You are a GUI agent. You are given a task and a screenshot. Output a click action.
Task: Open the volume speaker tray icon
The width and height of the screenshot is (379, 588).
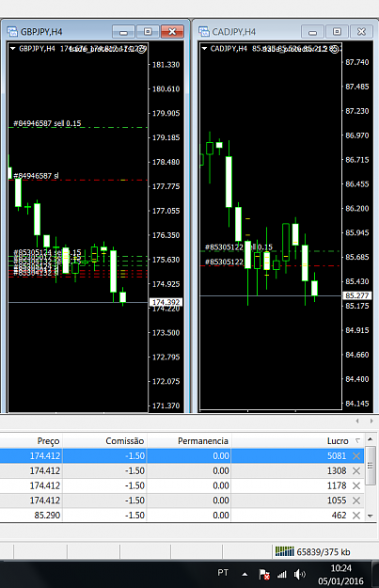tap(299, 574)
